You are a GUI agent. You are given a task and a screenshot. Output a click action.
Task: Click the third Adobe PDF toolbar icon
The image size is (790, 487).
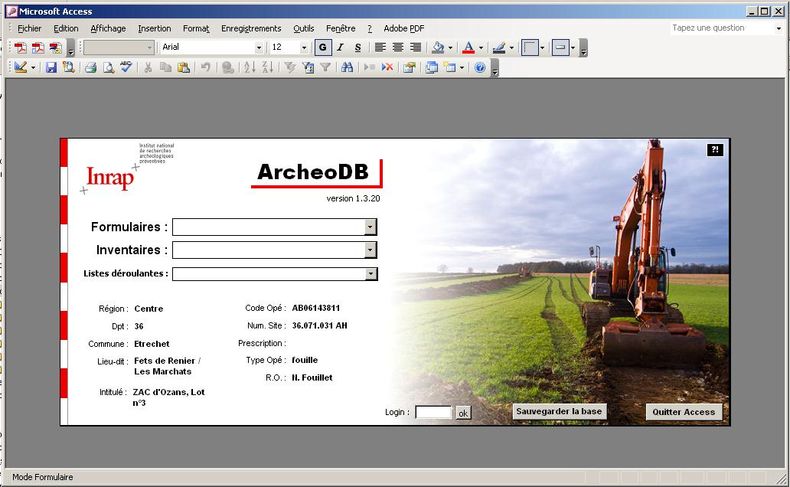[x=55, y=48]
